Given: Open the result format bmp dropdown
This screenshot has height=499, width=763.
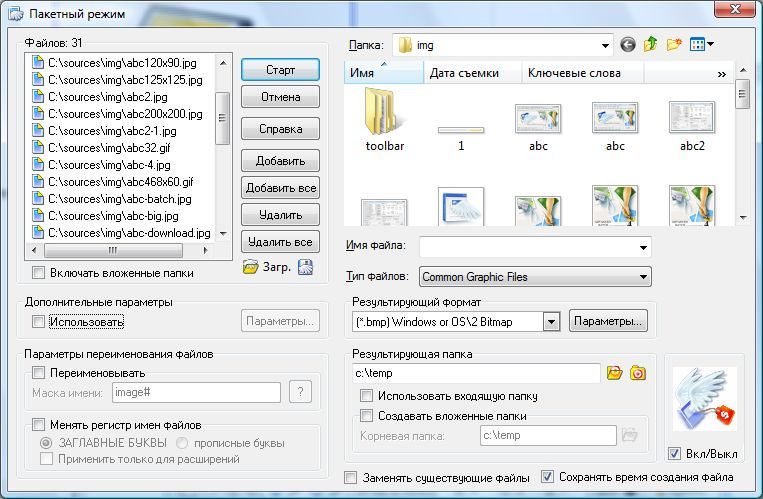Looking at the screenshot, I should pyautogui.click(x=551, y=322).
